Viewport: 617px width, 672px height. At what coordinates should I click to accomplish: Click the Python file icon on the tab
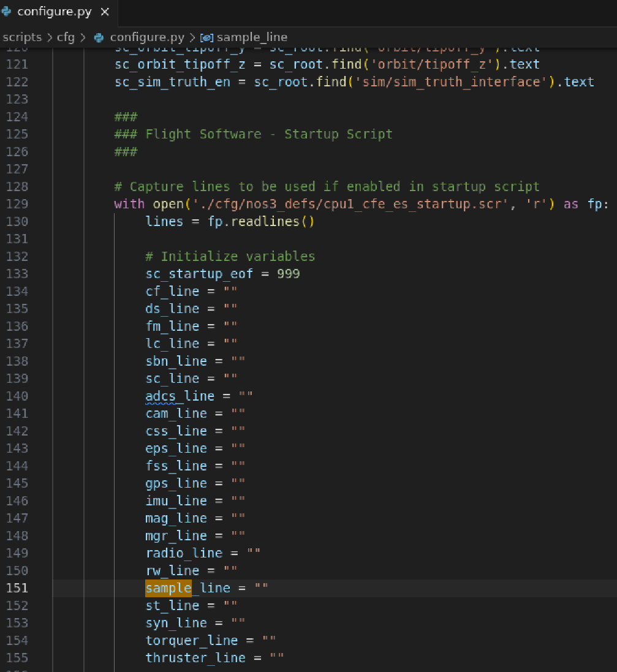[x=6, y=12]
